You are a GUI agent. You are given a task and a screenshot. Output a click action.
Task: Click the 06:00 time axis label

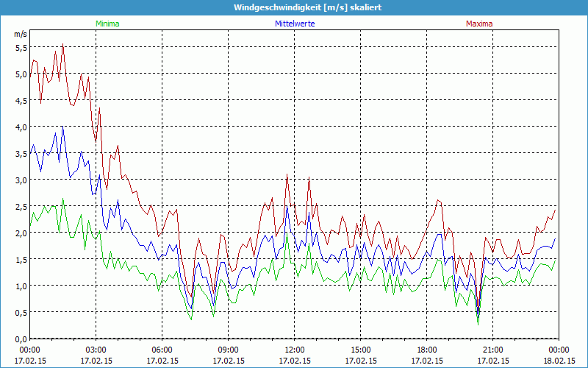coord(162,350)
